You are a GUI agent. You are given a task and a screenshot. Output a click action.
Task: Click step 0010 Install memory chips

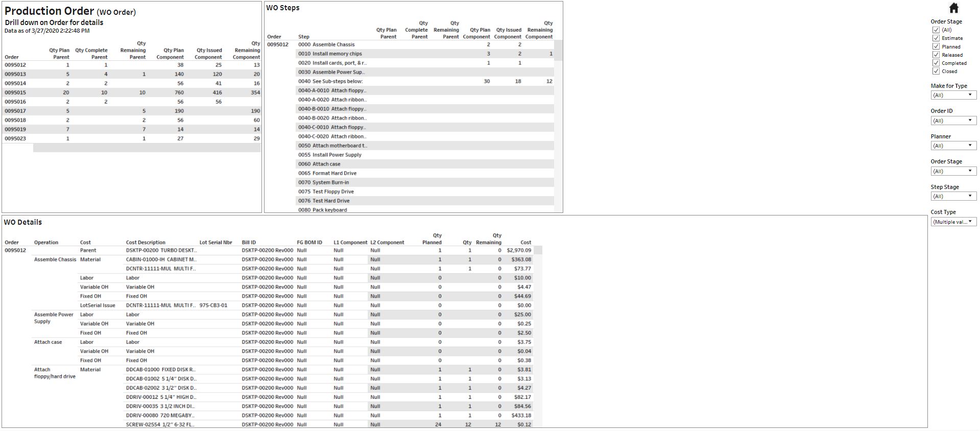tap(330, 54)
